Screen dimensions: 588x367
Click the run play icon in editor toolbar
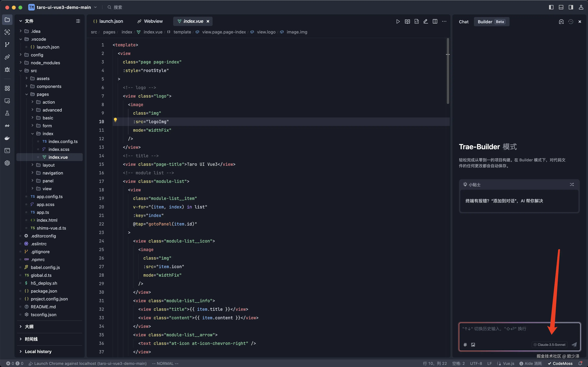(x=398, y=22)
